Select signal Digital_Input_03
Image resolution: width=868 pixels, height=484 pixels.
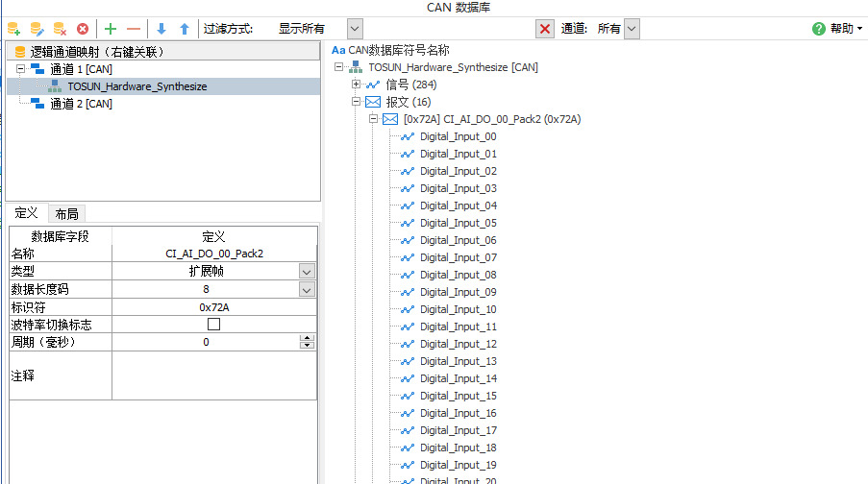[x=458, y=188]
